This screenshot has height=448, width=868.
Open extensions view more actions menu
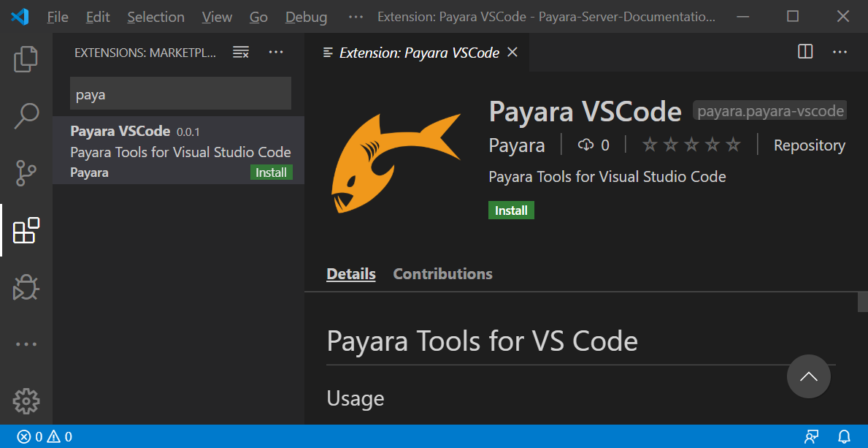click(x=276, y=52)
